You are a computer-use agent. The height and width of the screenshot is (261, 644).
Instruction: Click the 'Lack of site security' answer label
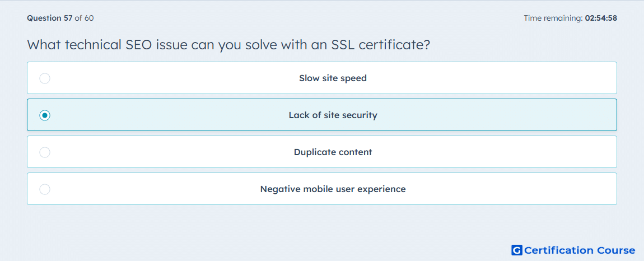pyautogui.click(x=333, y=115)
